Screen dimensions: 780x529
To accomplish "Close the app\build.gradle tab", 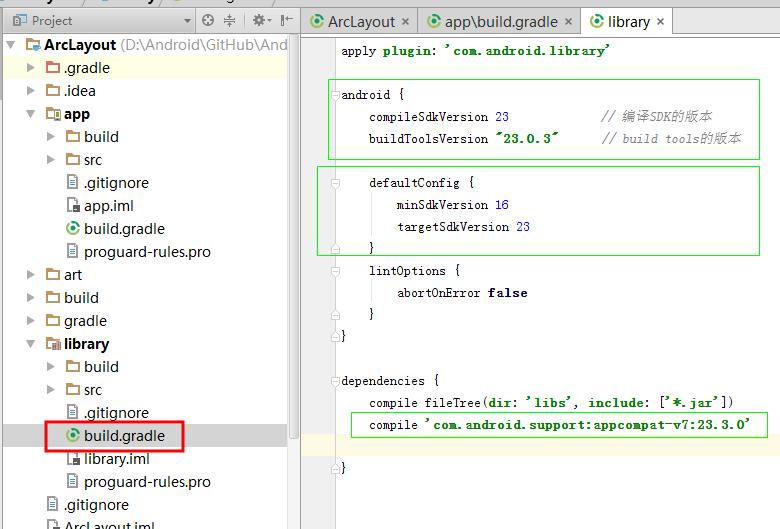I will pyautogui.click(x=569, y=22).
